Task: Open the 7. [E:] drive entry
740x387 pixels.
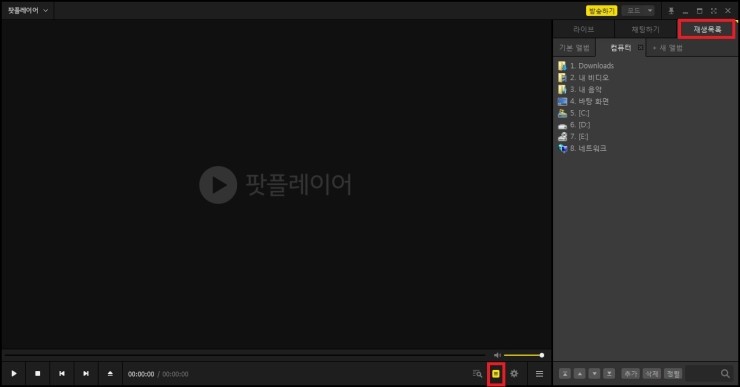Action: [573, 136]
